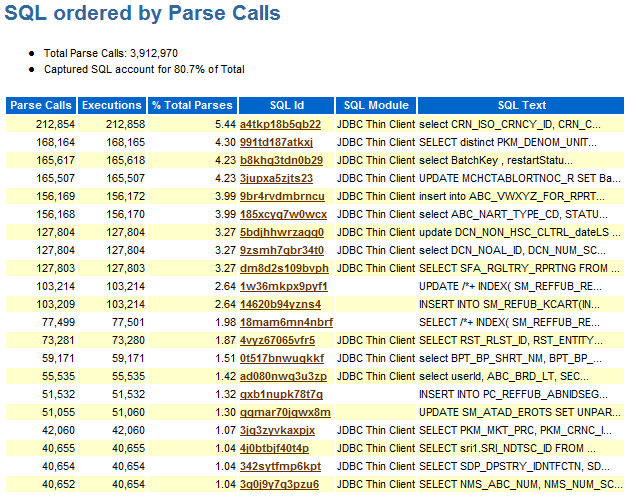Click text 'UPDATE /*+ INDEX( SM_REFFUB_RE...'
This screenshot has height=502, width=637.
click(510, 286)
